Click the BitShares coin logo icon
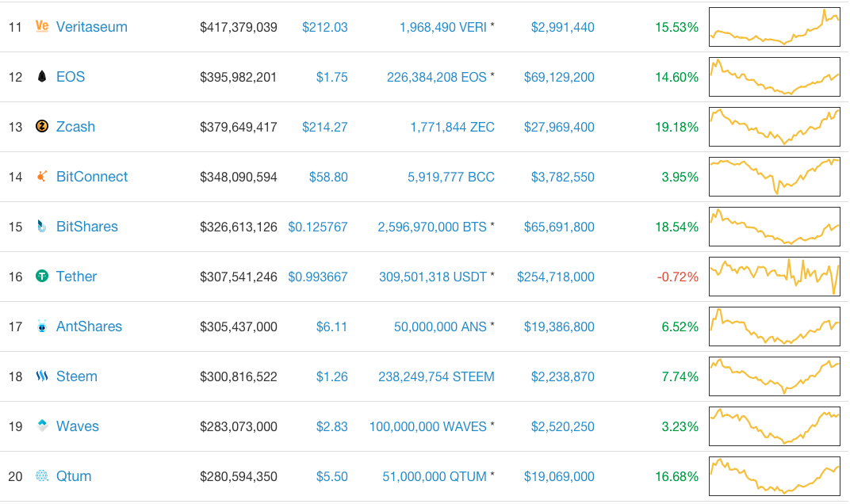The height and width of the screenshot is (504, 850). [x=42, y=226]
